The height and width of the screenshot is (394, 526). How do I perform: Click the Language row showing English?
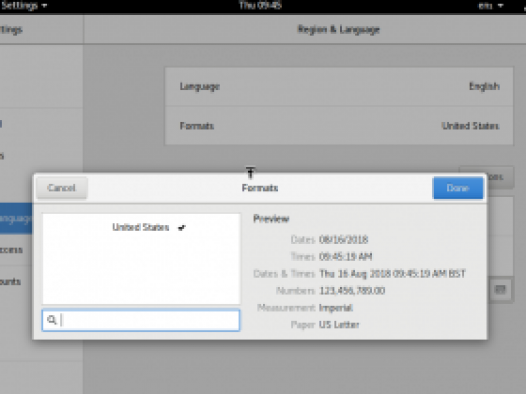[339, 87]
